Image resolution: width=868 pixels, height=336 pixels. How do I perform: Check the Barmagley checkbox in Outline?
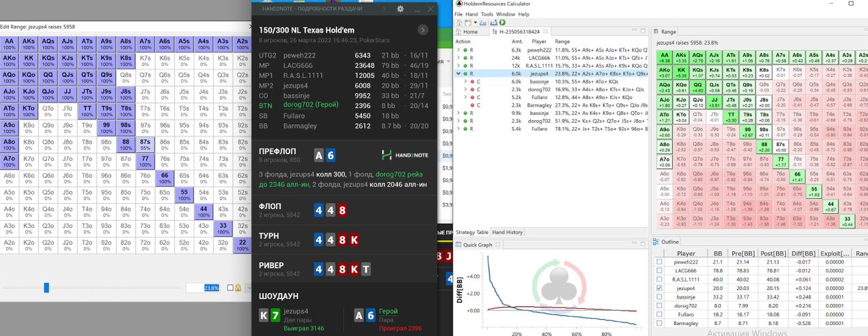(659, 323)
